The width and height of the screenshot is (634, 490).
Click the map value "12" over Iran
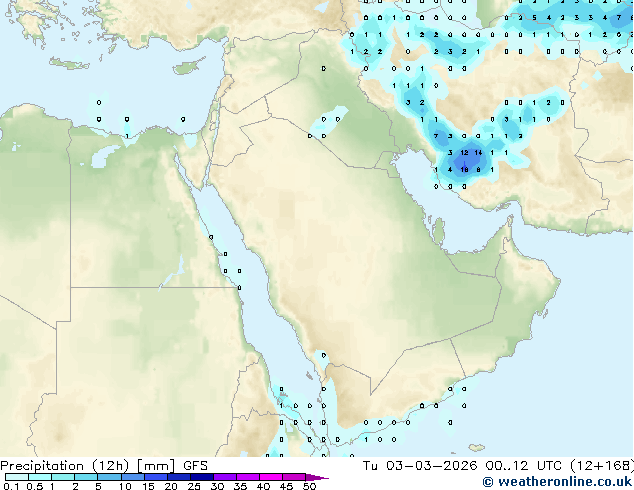pyautogui.click(x=464, y=153)
